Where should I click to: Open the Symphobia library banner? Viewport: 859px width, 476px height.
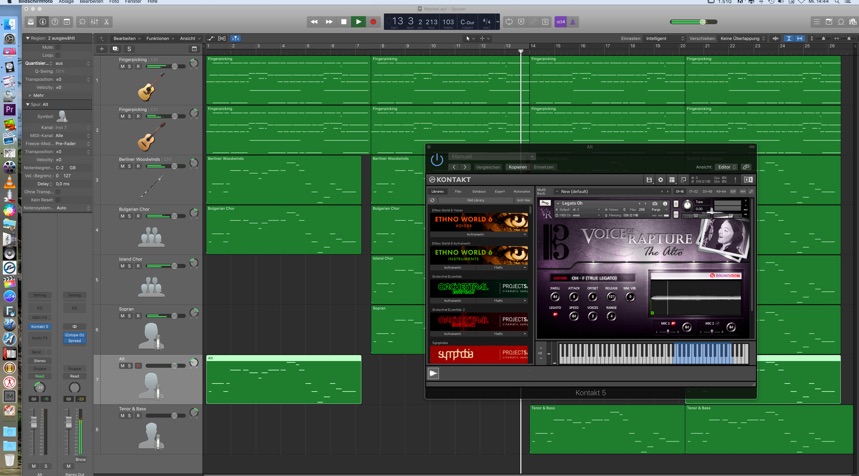479,354
